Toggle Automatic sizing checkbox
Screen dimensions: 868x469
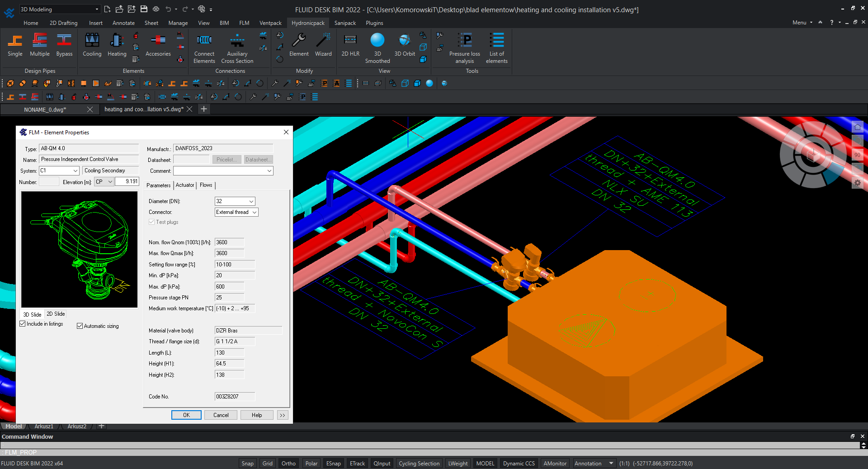pos(80,326)
